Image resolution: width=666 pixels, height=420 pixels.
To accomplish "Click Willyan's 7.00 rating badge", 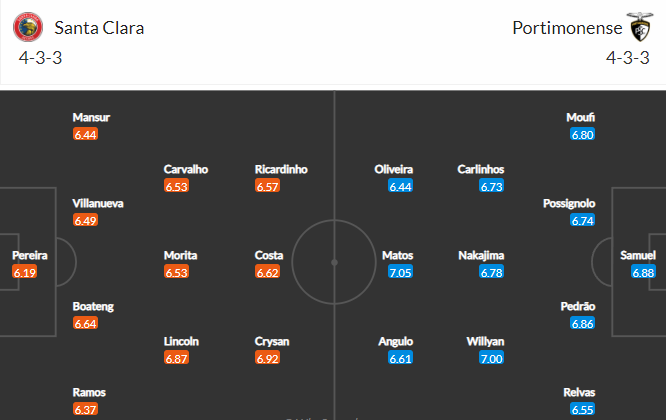I will pos(490,357).
